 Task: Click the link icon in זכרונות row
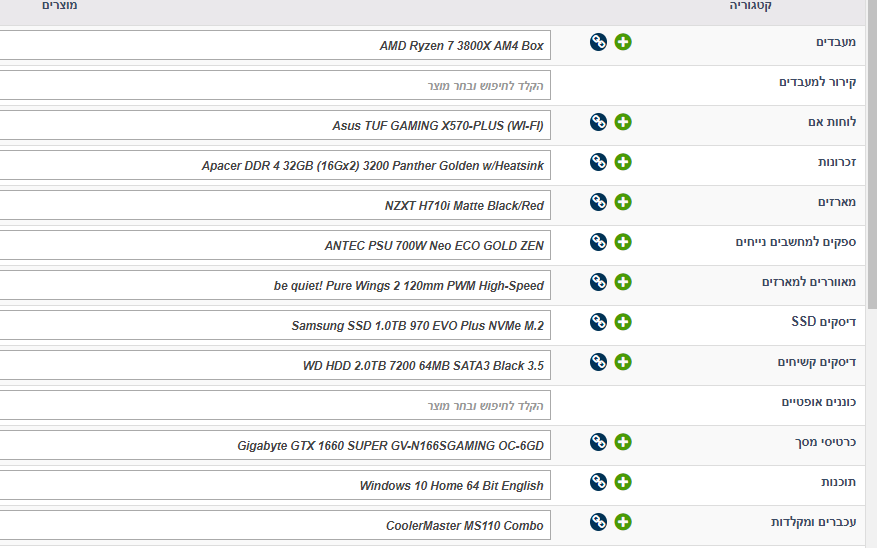pyautogui.click(x=598, y=162)
